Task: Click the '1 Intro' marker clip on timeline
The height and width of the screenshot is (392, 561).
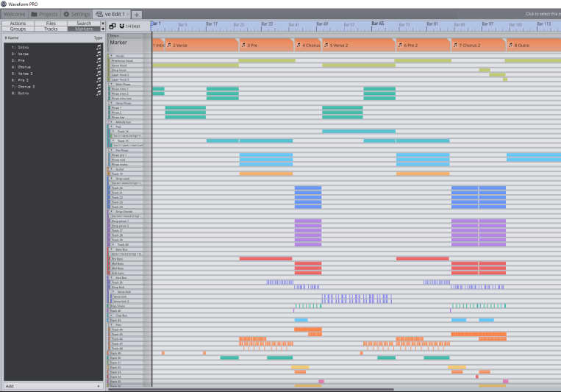Action: [x=159, y=45]
